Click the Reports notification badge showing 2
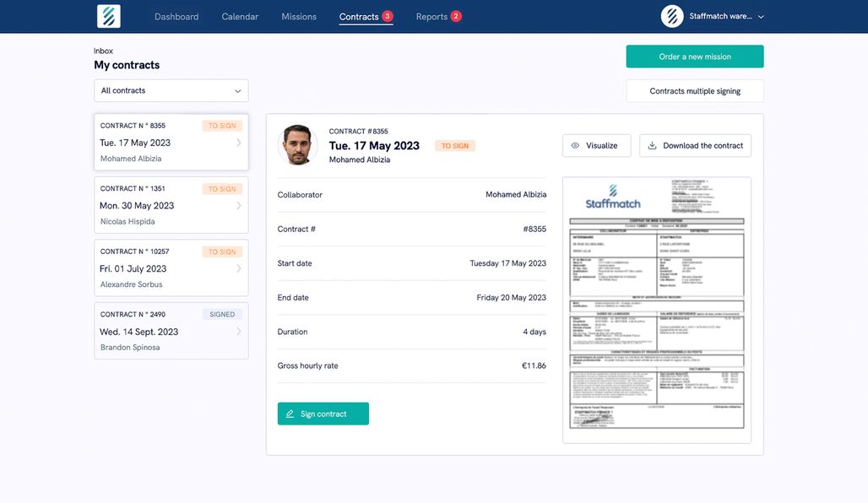The height and width of the screenshot is (503, 868). click(x=458, y=15)
